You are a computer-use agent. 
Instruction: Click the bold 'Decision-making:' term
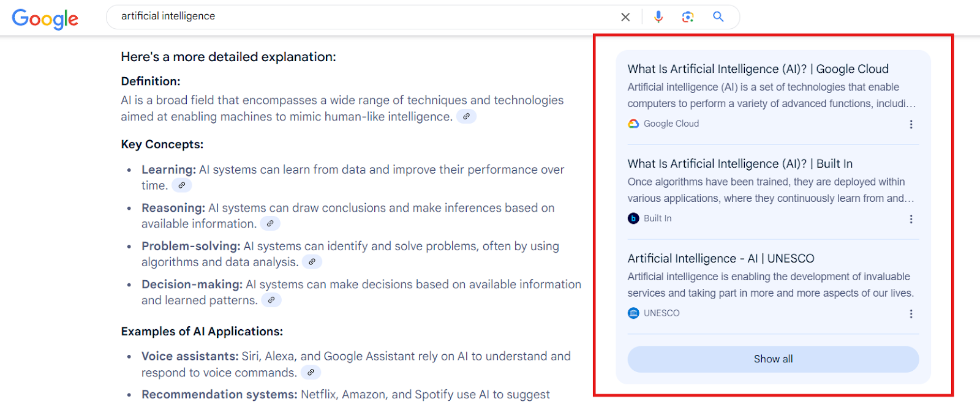pos(192,285)
